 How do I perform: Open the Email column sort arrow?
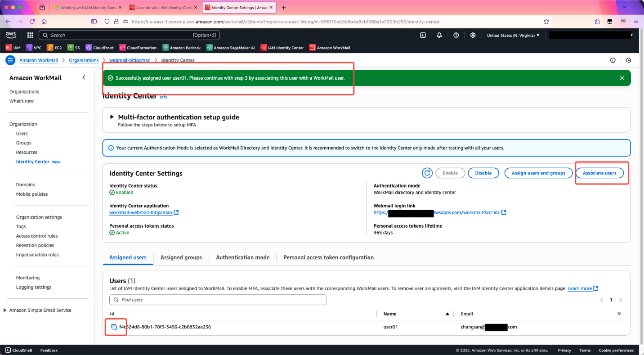(619, 314)
